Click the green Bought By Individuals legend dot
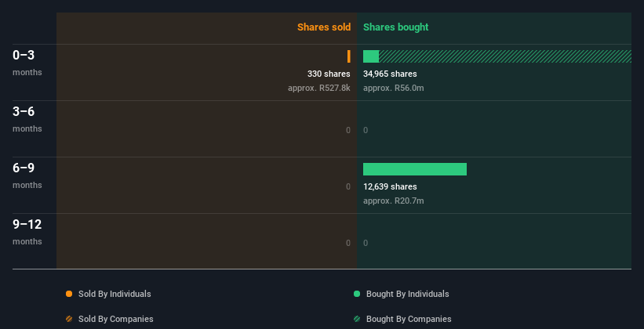This screenshot has height=329, width=644. pyautogui.click(x=357, y=294)
